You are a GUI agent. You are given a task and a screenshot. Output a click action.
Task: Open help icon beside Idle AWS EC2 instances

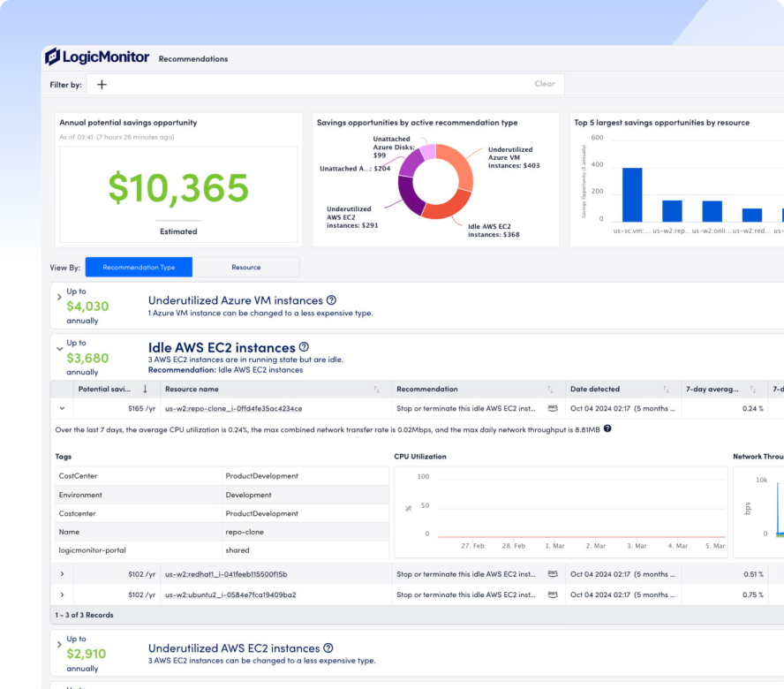[304, 347]
